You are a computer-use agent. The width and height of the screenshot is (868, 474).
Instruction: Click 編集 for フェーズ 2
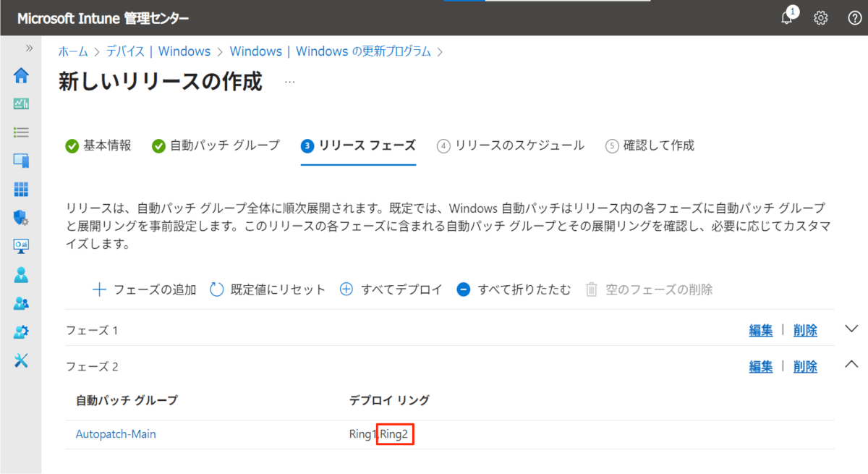761,366
